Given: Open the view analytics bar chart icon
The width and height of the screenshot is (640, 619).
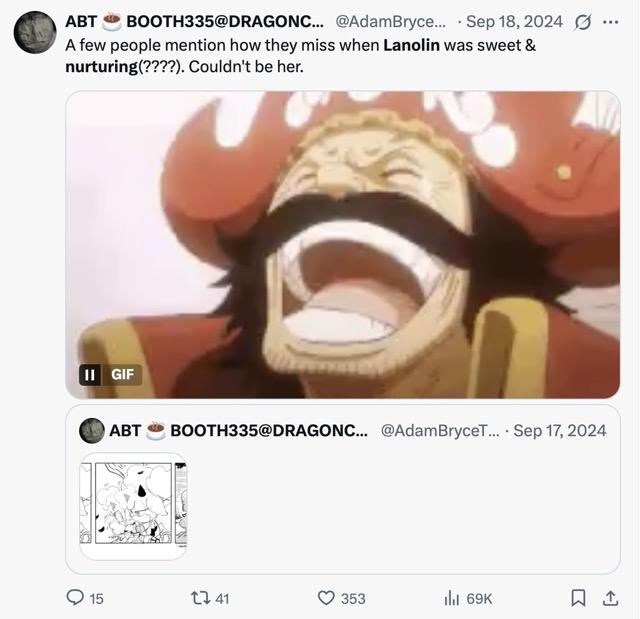Looking at the screenshot, I should click(452, 599).
